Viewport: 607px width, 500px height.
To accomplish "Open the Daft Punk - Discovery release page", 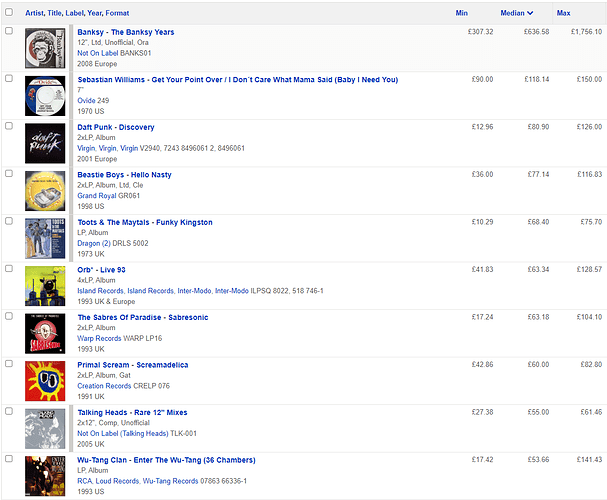I will (x=116, y=127).
